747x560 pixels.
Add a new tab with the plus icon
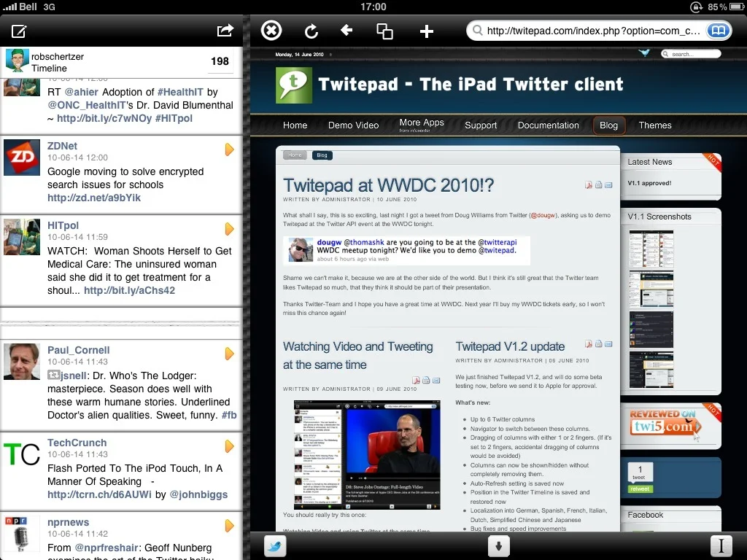point(426,31)
